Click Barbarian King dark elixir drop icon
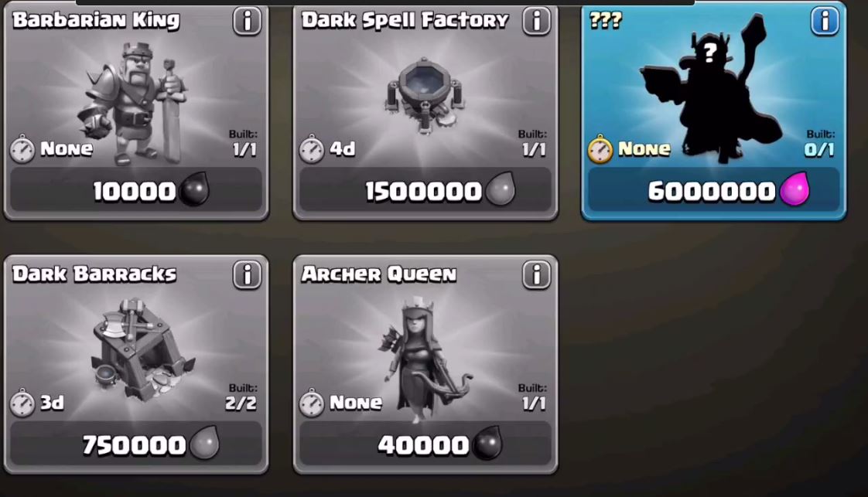 [x=194, y=189]
